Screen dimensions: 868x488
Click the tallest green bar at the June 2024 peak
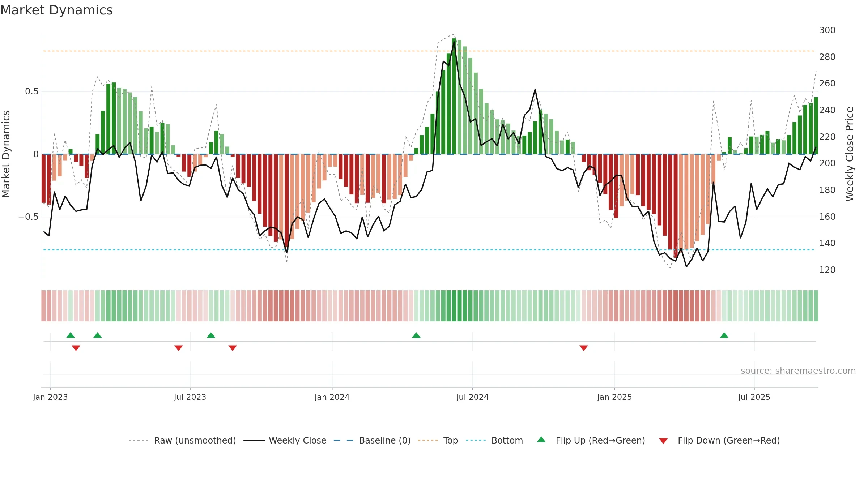coord(454,96)
